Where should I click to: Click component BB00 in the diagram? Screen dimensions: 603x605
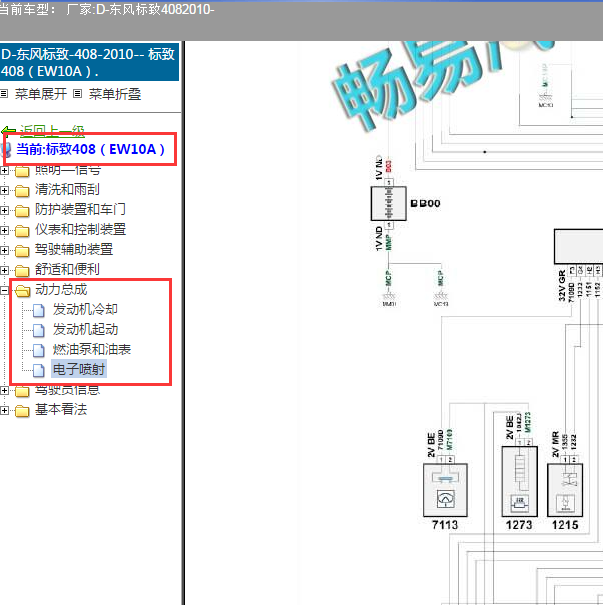point(388,203)
